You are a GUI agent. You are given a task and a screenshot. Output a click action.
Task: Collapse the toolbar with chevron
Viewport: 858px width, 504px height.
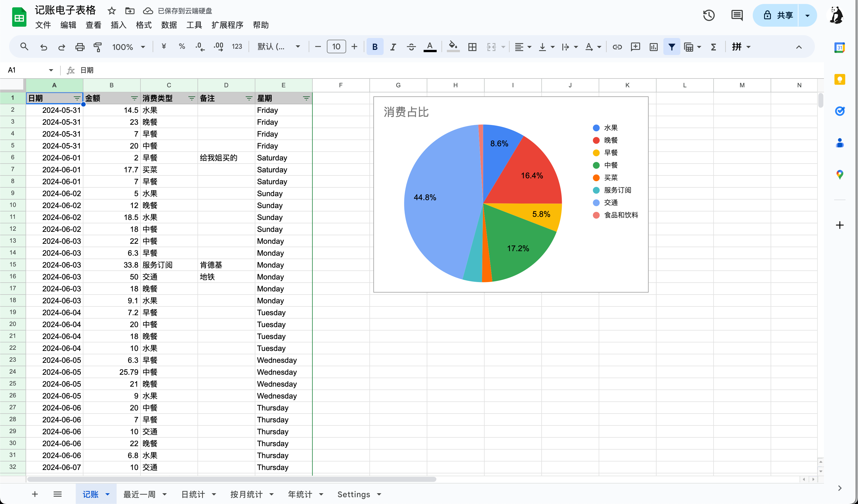[x=799, y=47]
